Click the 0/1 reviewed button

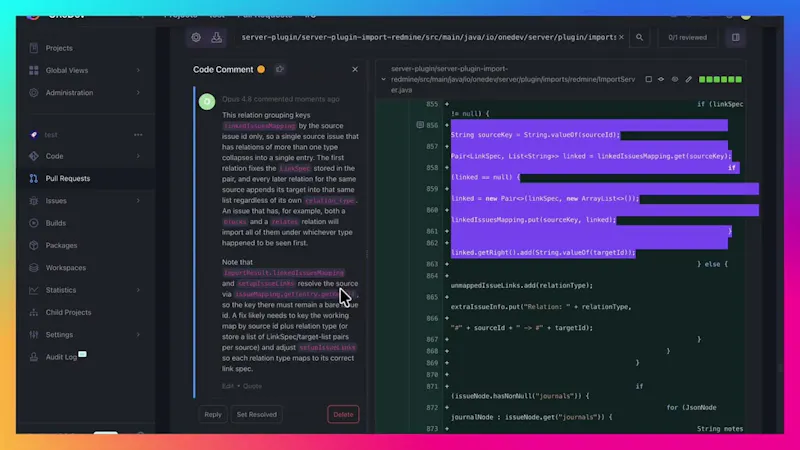coord(688,37)
